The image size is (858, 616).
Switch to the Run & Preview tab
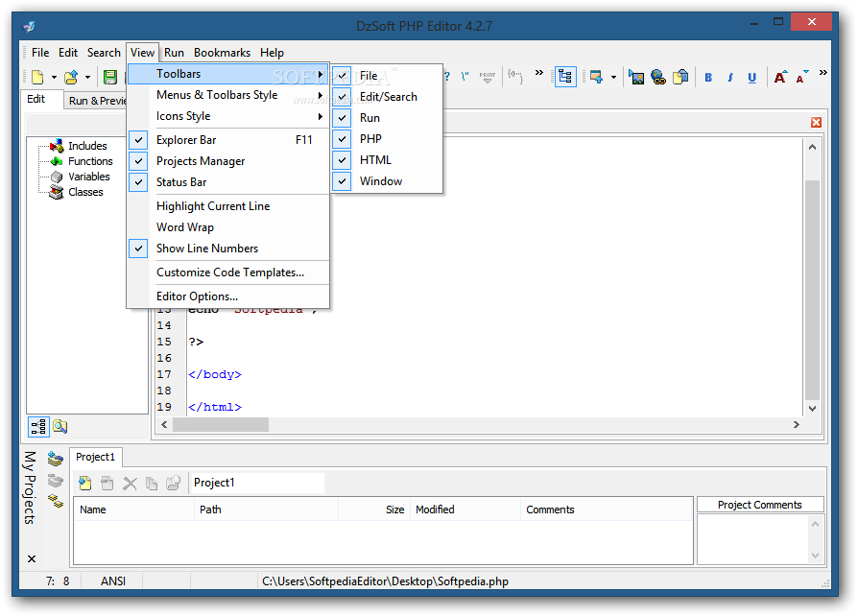pos(96,101)
